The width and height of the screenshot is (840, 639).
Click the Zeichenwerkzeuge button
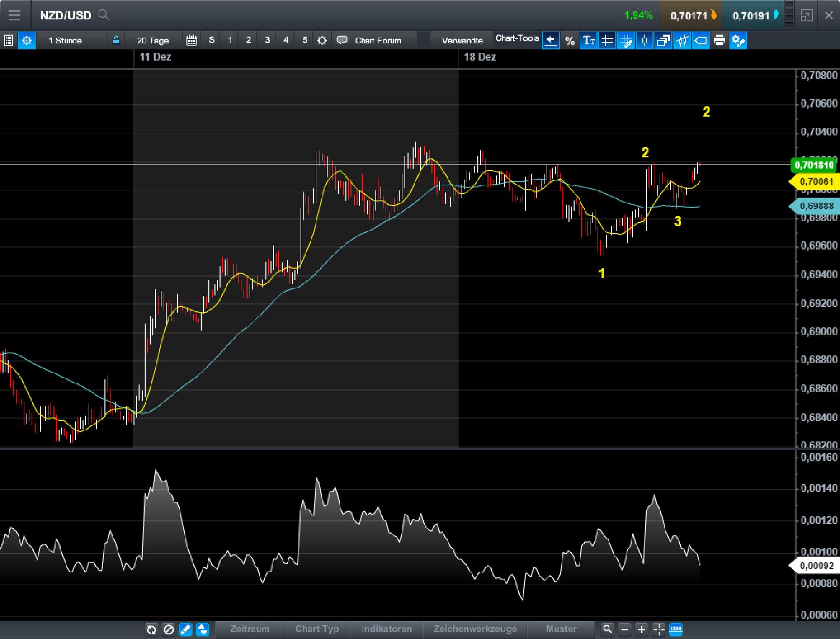(x=475, y=629)
